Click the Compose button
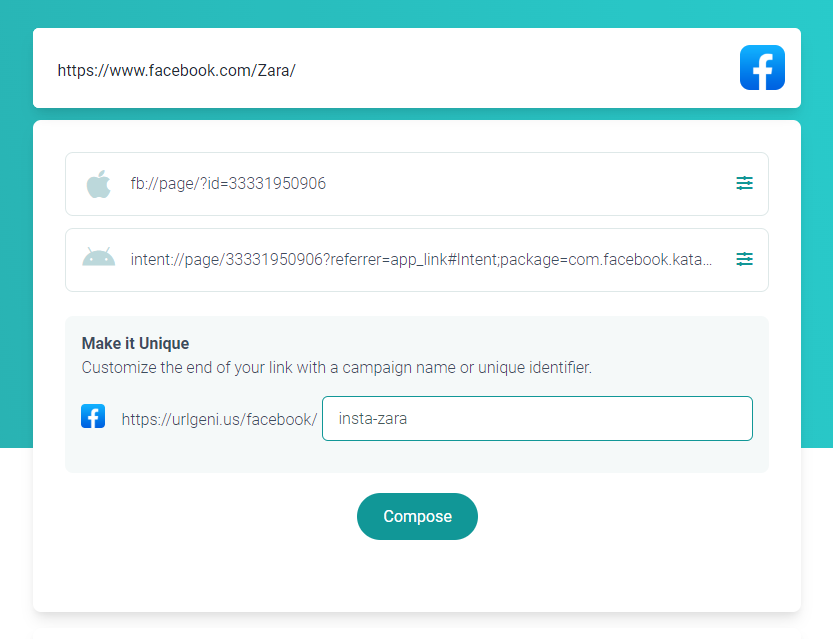The height and width of the screenshot is (639, 833). click(x=417, y=516)
